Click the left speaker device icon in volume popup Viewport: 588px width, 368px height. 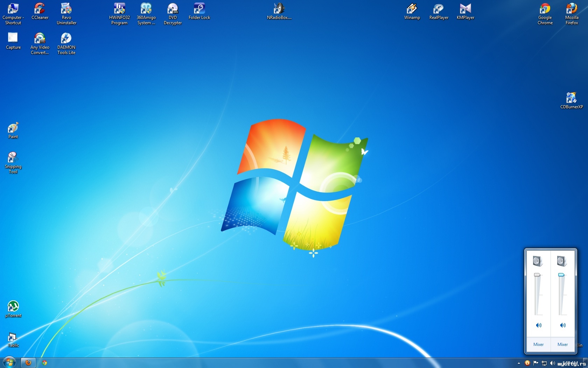pos(537,261)
